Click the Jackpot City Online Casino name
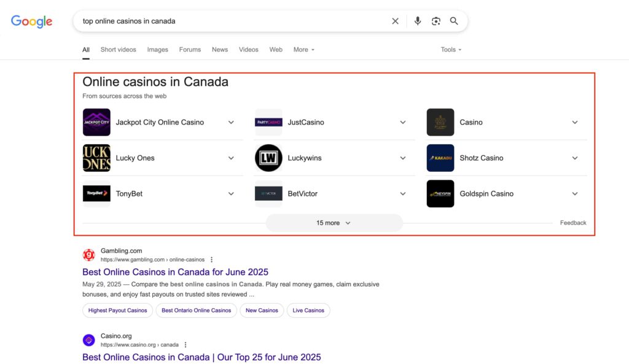The height and width of the screenshot is (364, 629). [160, 122]
